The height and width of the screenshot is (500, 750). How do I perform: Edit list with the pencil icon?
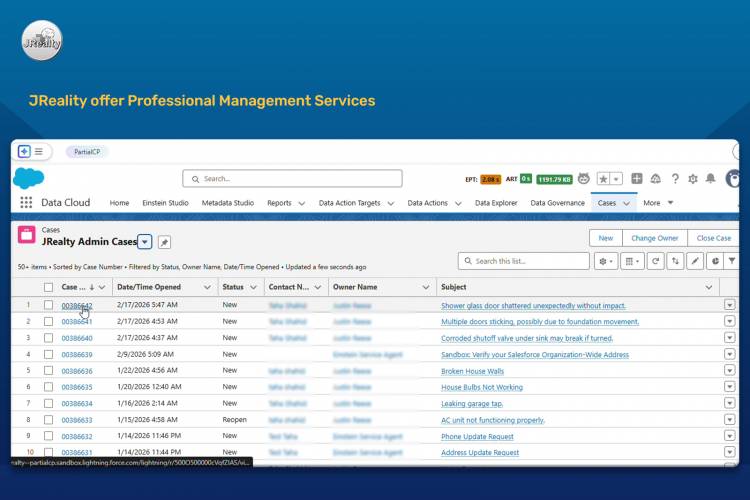pos(695,261)
